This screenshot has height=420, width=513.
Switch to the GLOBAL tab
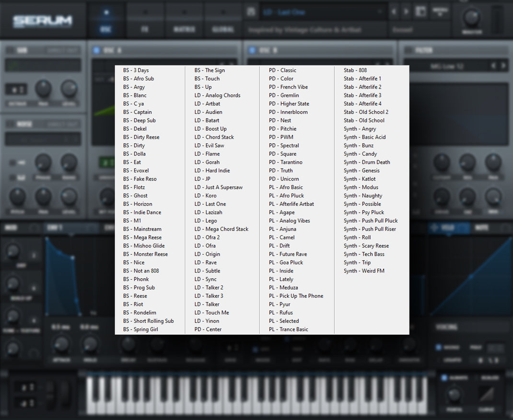pos(223,29)
